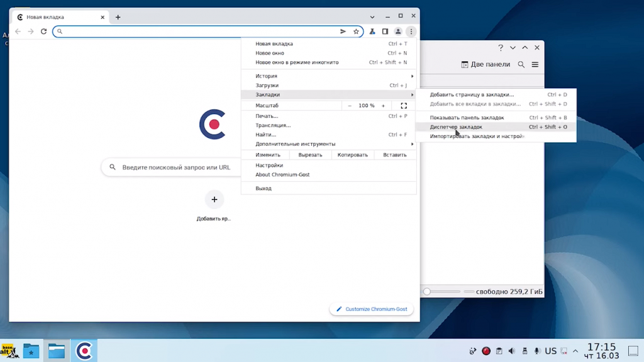Open Настройки from the menu
The width and height of the screenshot is (644, 362).
pos(328,166)
